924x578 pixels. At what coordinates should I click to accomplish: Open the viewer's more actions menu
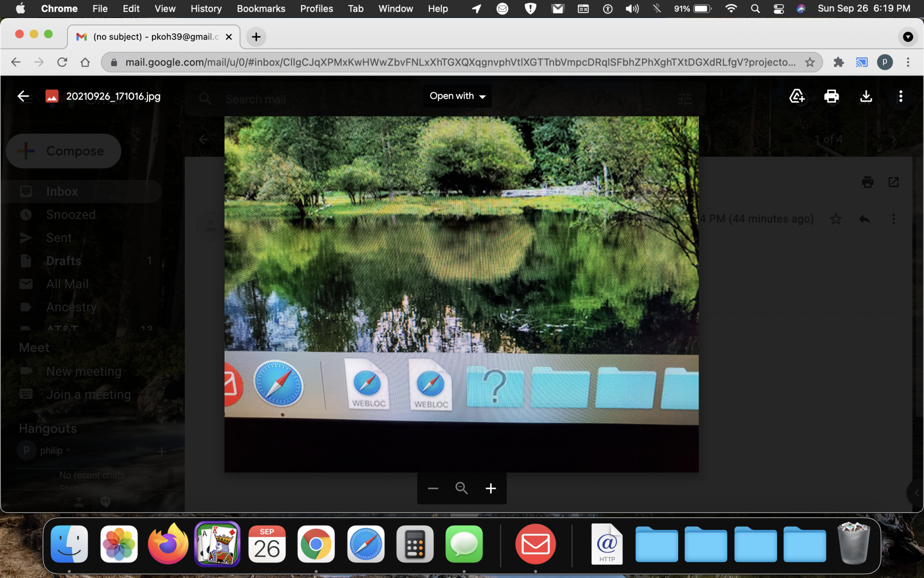(900, 96)
